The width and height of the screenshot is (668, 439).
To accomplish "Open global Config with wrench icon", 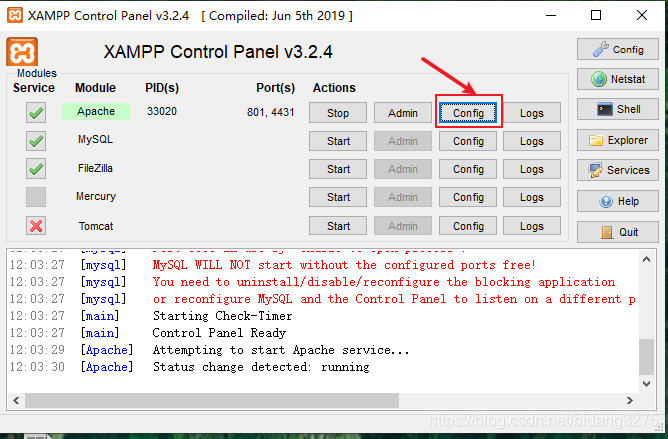I will 618,49.
